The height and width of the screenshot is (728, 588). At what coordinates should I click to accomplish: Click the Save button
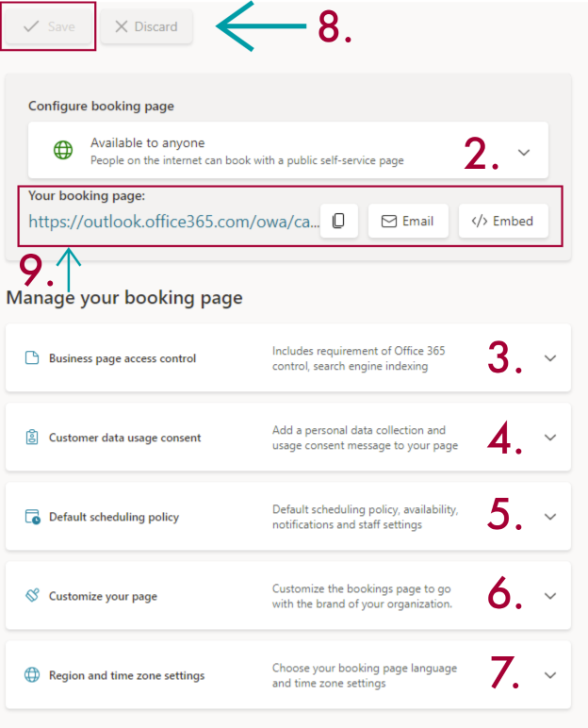[x=48, y=26]
